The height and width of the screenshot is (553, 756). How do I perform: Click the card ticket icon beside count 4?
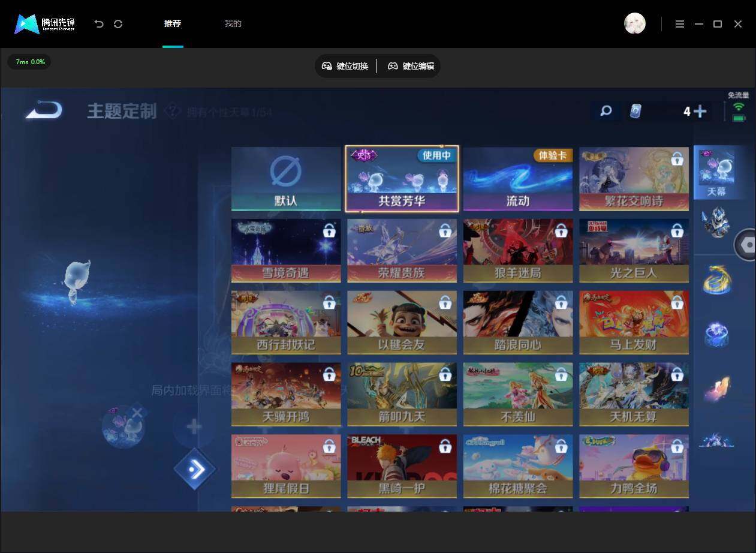[x=635, y=111]
